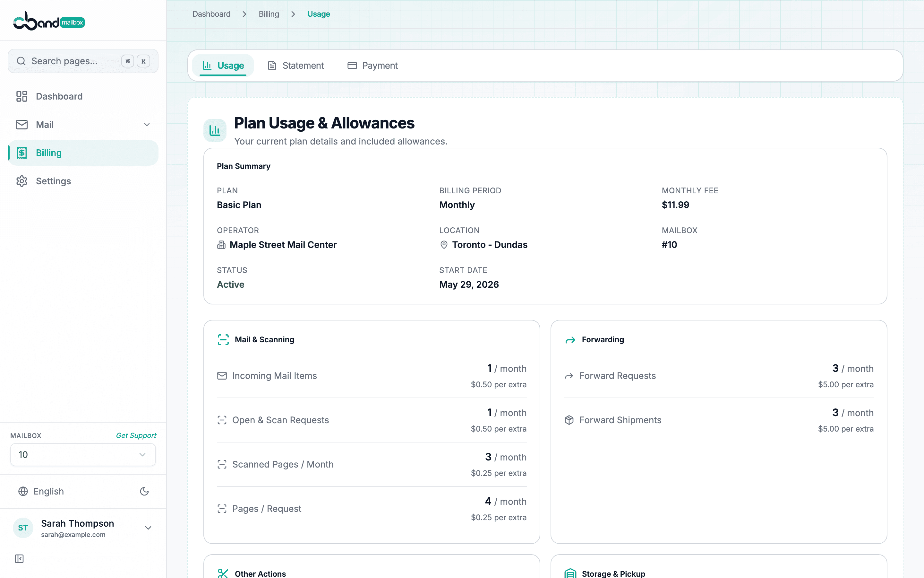The image size is (924, 578).
Task: Go to Billing breadcrumb
Action: (x=269, y=14)
